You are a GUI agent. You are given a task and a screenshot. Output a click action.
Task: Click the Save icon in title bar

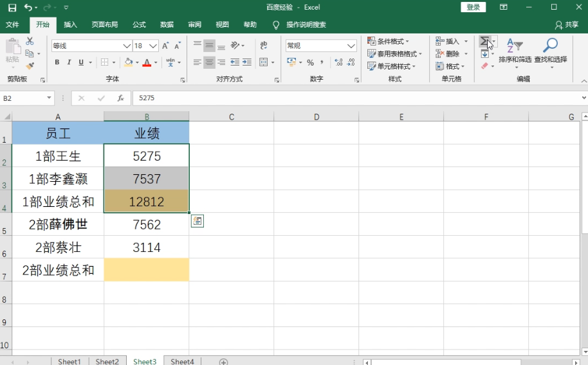[x=12, y=8]
